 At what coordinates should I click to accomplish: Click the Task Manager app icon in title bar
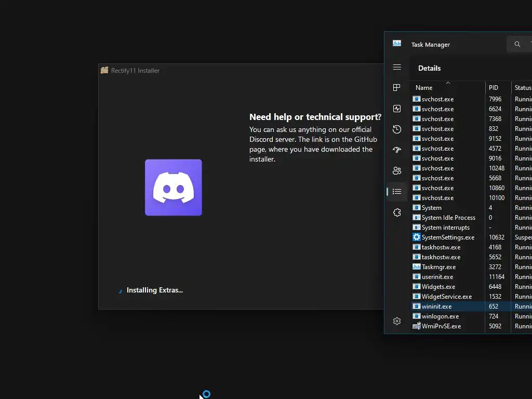pyautogui.click(x=396, y=43)
